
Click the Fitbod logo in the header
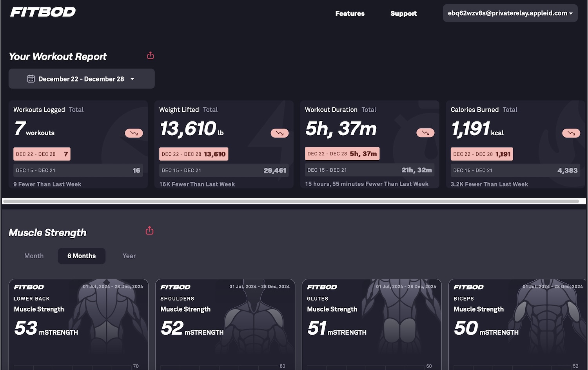43,12
